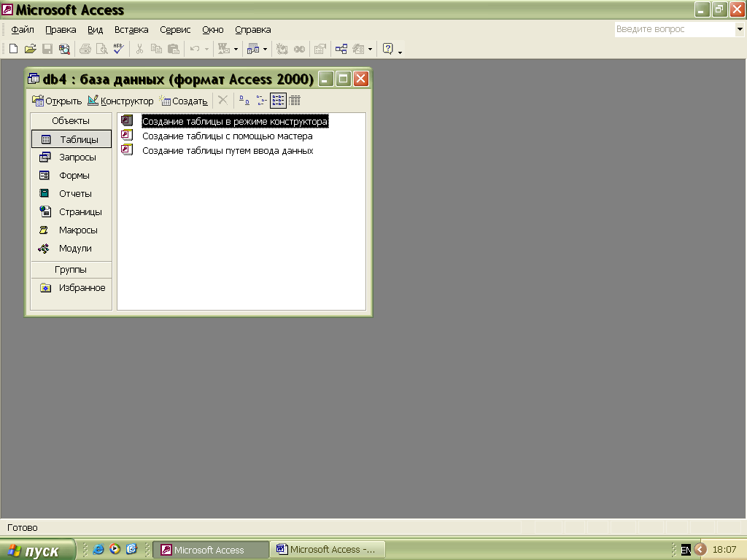The height and width of the screenshot is (560, 747).
Task: Click the Undo arrow icon
Action: (194, 49)
